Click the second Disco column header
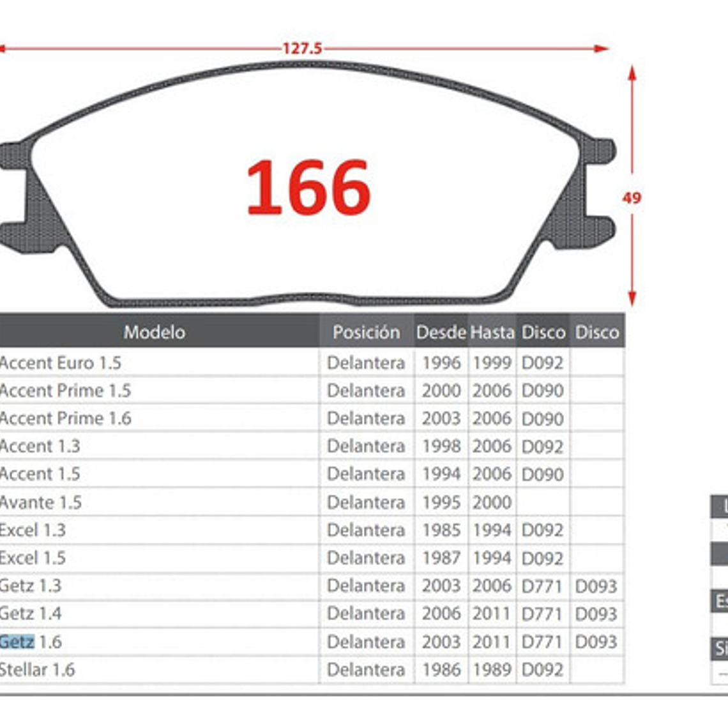Viewport: 728px width, 728px height. 596,332
